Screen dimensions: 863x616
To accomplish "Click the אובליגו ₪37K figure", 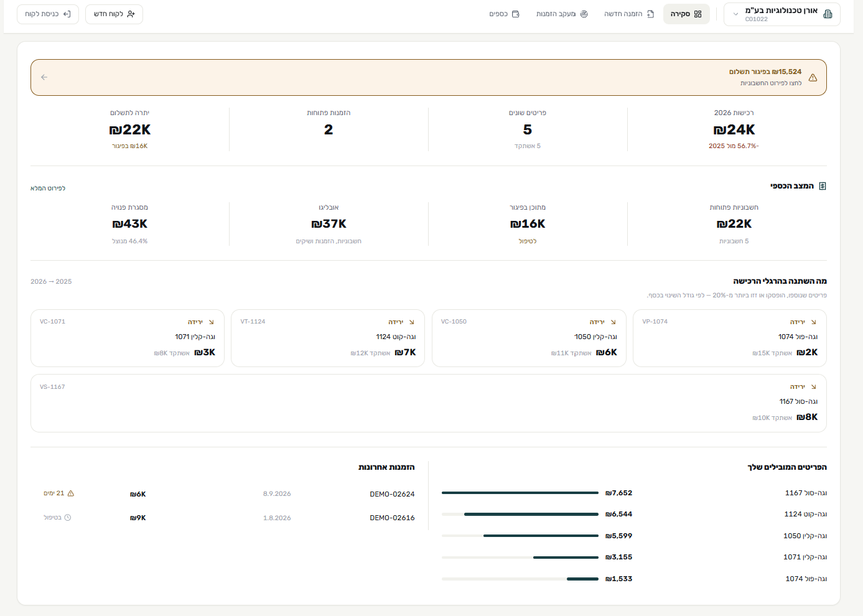I will click(329, 224).
